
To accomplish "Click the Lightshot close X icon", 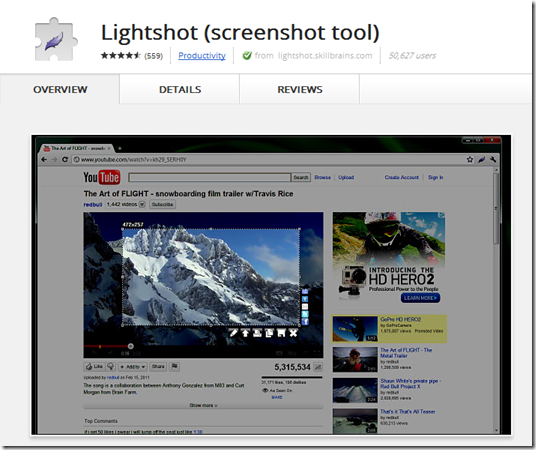I will 293,333.
